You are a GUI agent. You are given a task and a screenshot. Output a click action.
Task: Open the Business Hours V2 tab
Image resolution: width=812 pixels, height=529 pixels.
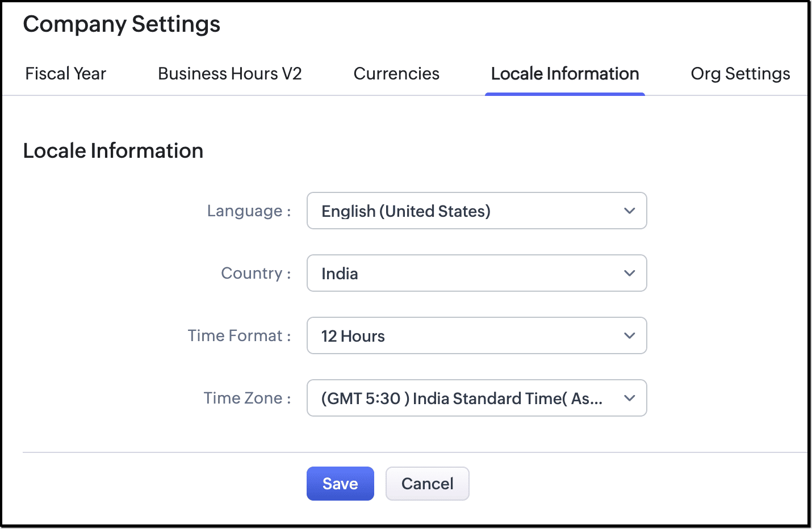[230, 74]
